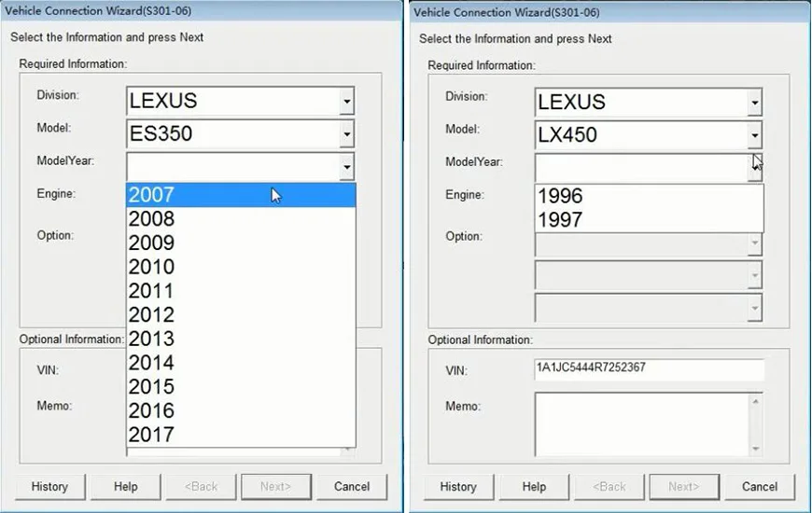Click Back button in right window
Screen dimensions: 812x513
pos(609,487)
